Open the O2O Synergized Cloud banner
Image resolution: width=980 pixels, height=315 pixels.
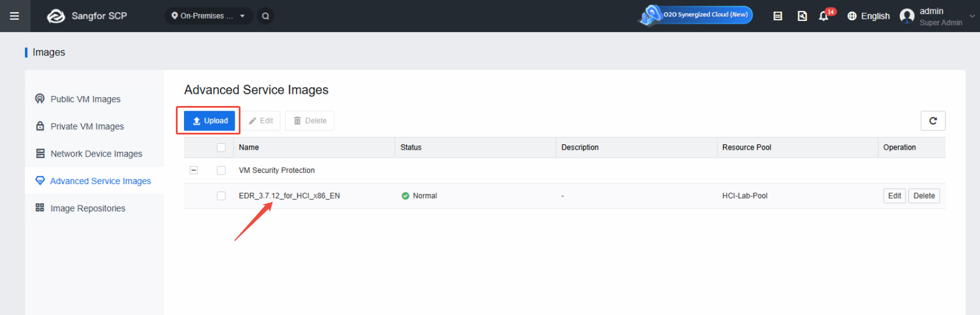tap(696, 15)
